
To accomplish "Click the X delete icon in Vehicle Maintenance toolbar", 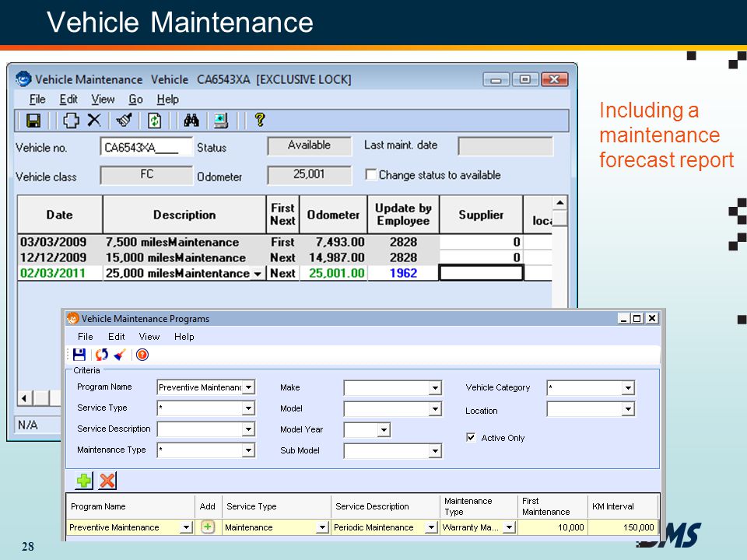I will [94, 120].
